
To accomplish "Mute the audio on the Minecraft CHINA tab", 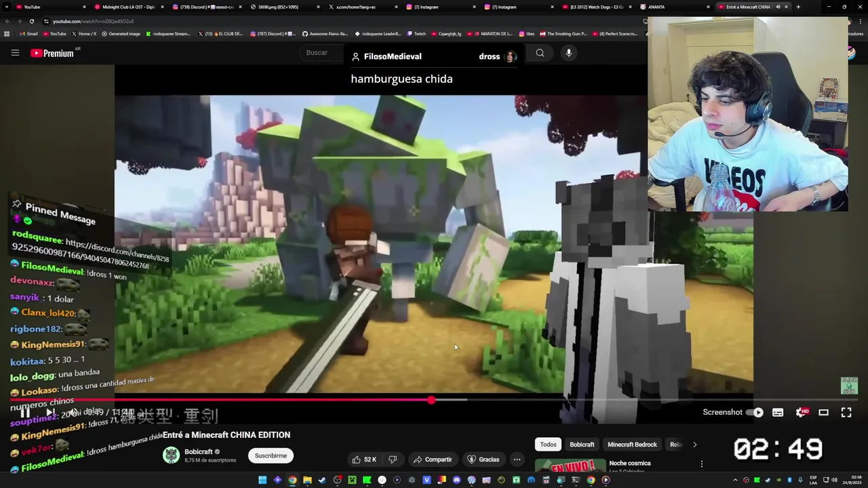I will [778, 7].
